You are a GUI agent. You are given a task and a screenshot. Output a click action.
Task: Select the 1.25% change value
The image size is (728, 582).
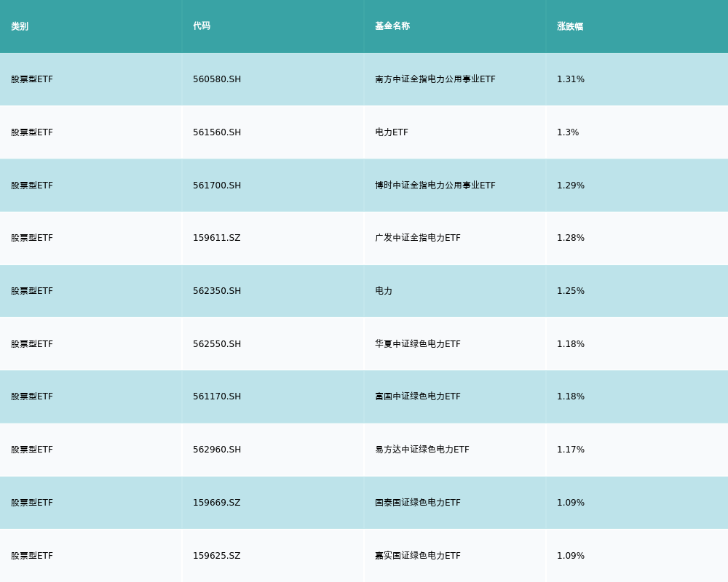[571, 291]
